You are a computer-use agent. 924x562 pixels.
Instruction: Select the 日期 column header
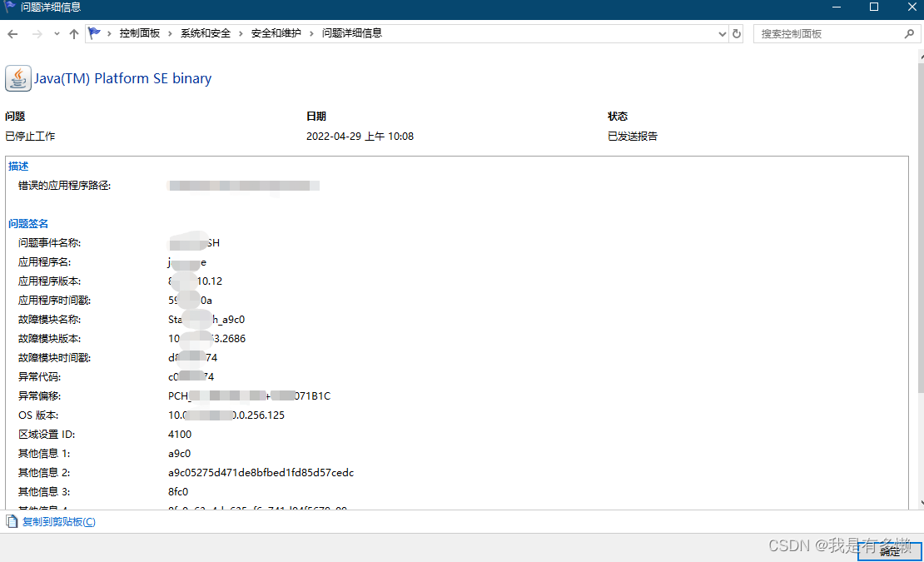coord(315,116)
